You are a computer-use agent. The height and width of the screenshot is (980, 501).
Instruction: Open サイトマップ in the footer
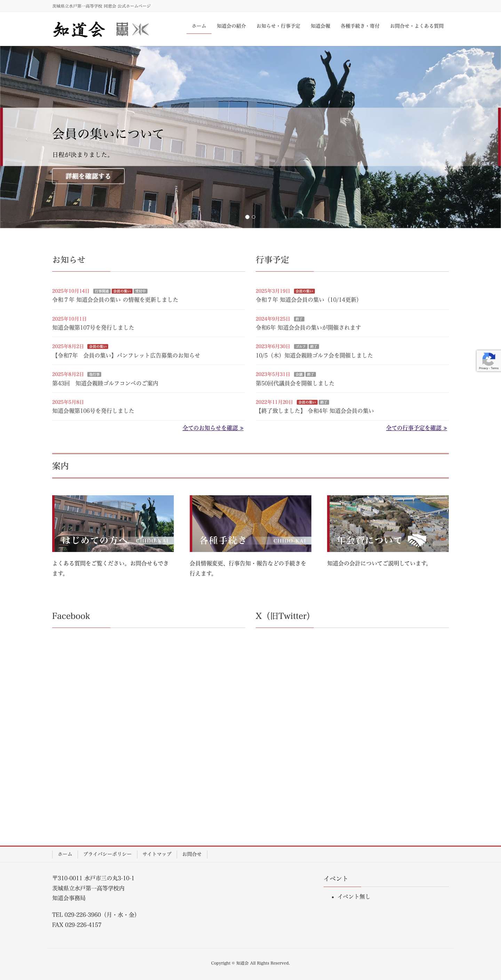157,854
